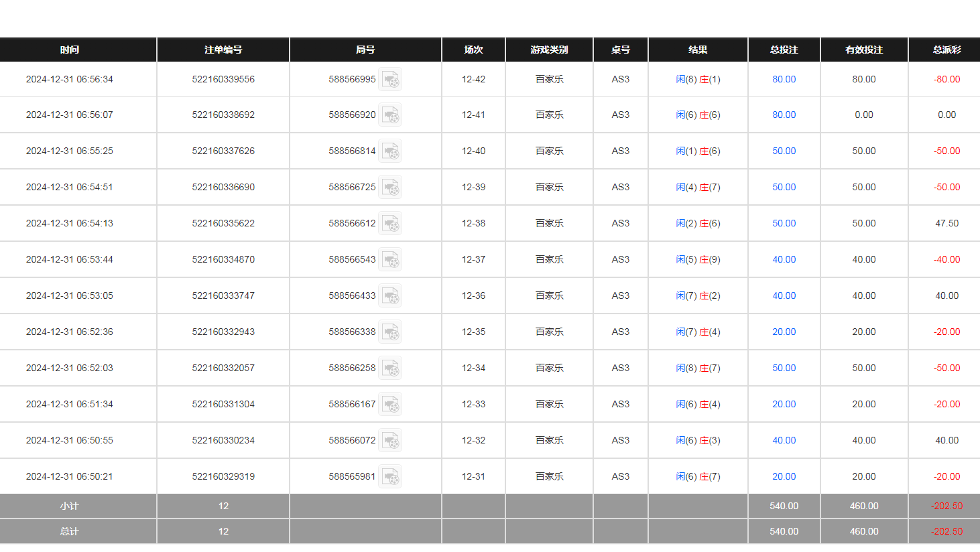Click replay icon for round 588566167
Screen dimensions: 980x552
tap(390, 404)
